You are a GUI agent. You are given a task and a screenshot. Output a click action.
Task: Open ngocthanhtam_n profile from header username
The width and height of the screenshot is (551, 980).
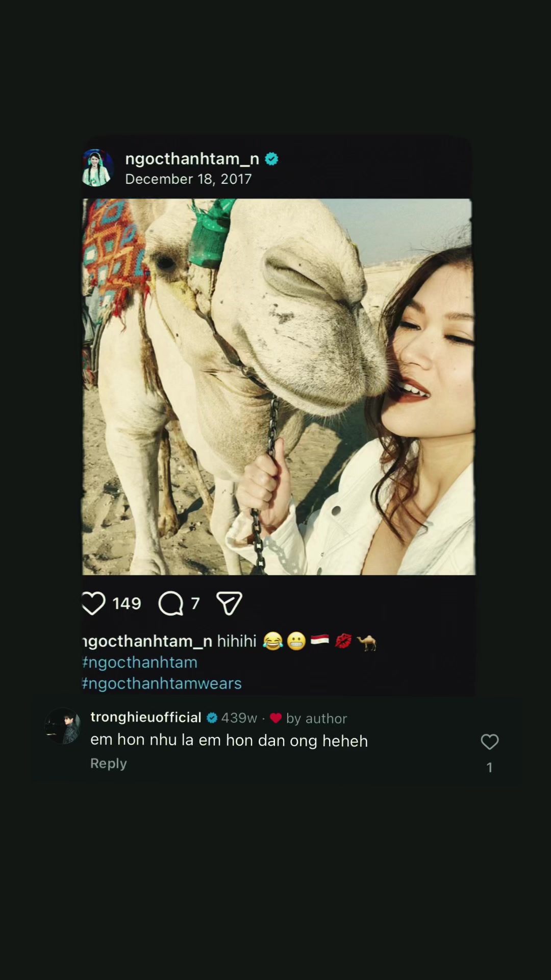192,159
